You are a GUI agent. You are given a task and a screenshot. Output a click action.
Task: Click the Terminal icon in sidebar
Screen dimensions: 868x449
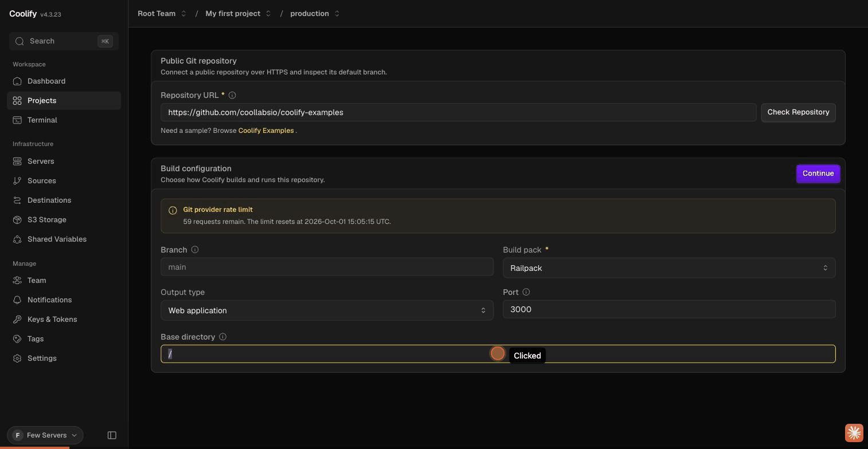point(18,120)
